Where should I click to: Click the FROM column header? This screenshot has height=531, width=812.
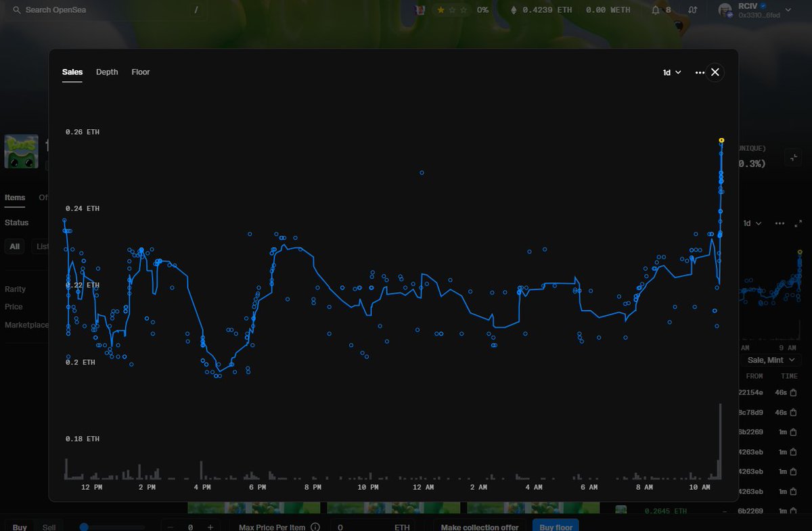pyautogui.click(x=754, y=376)
